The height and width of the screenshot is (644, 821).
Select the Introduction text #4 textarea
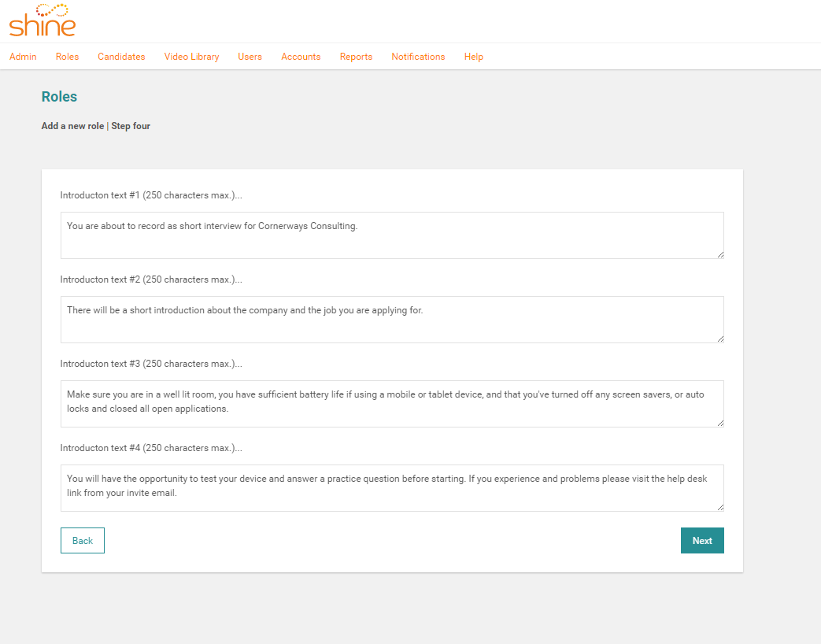[391, 487]
